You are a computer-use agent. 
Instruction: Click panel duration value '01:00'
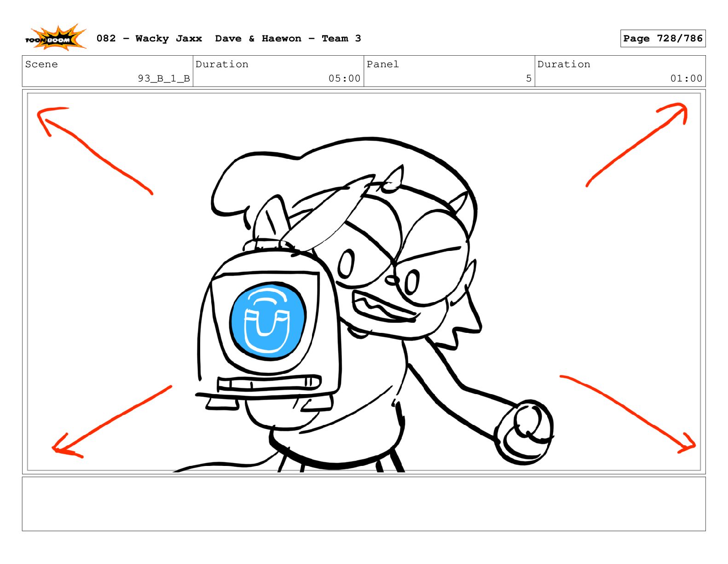[686, 79]
